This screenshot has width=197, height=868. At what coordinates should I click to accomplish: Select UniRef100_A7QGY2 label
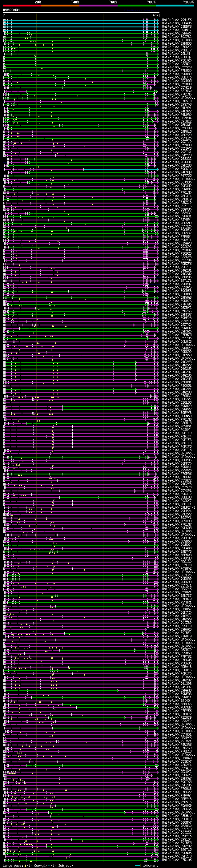177,47
